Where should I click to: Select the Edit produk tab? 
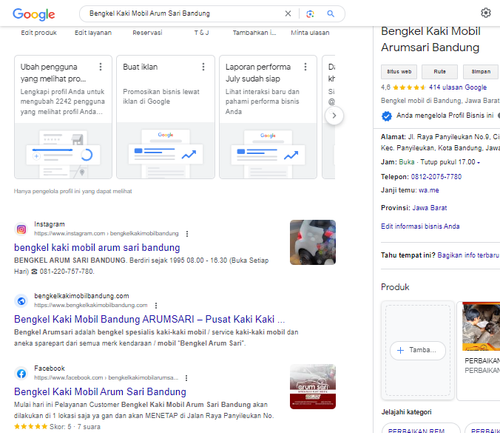(39, 33)
